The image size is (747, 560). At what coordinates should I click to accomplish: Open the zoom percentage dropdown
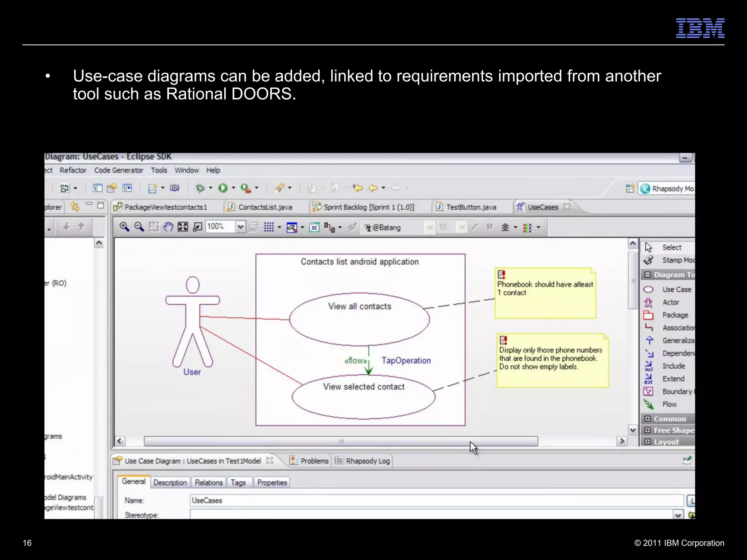coord(240,227)
